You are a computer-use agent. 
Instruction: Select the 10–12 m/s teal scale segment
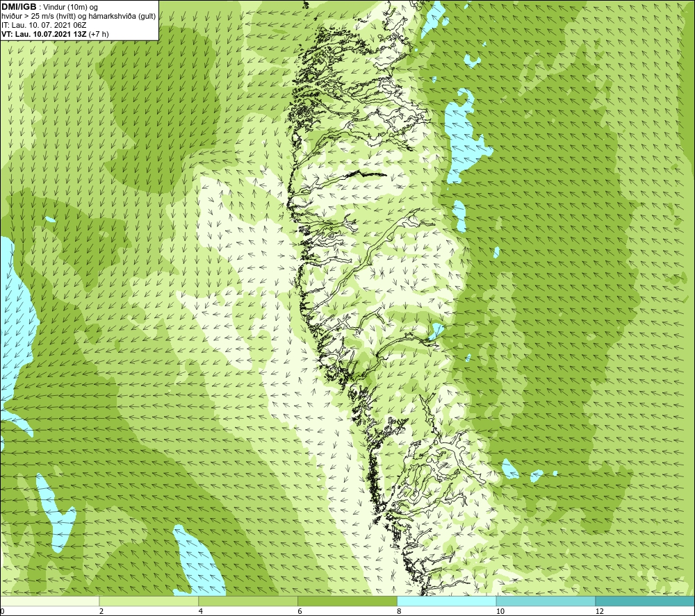pos(546,601)
